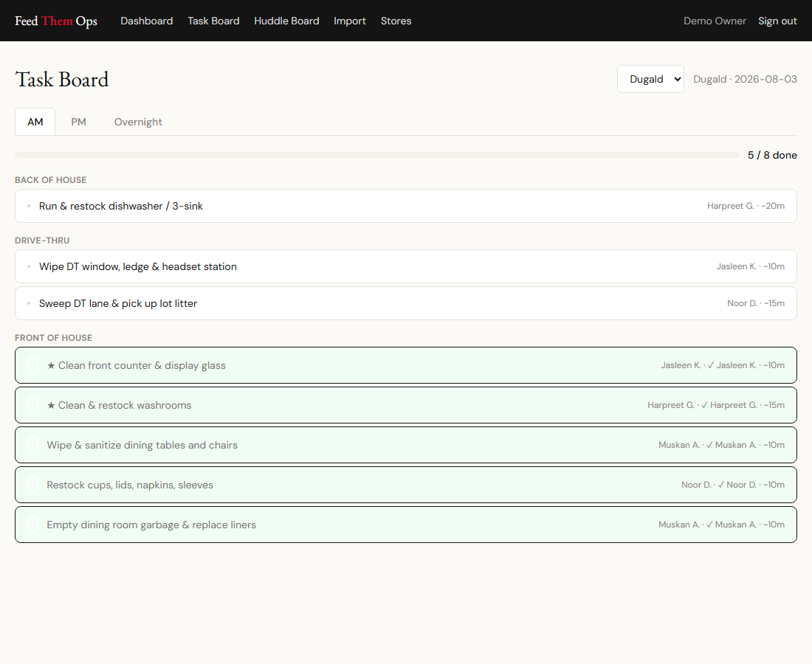Open the Huddle Board page
The width and height of the screenshot is (812, 664).
click(286, 21)
